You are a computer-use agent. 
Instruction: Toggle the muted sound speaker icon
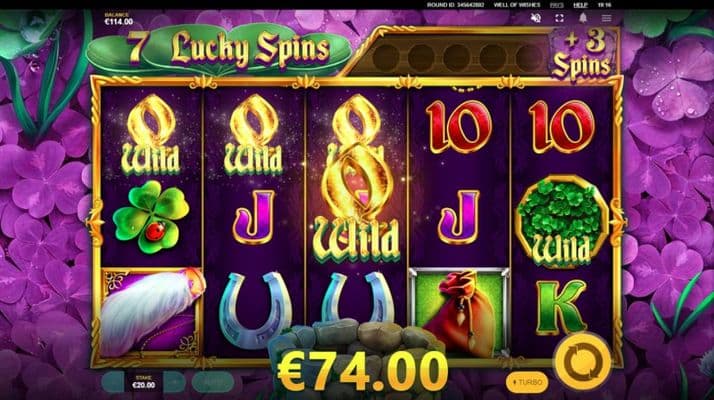536,18
